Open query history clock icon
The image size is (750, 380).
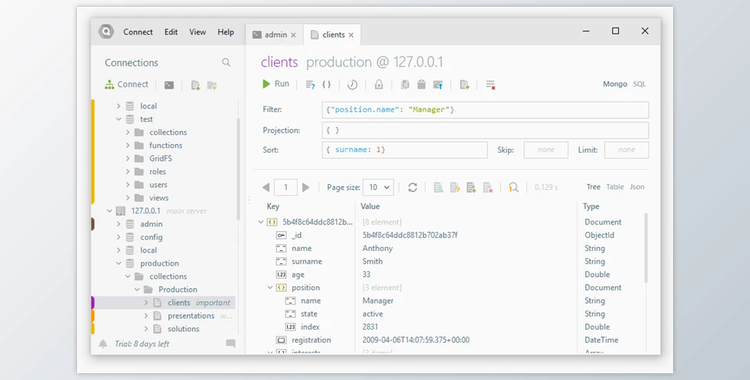tap(352, 85)
